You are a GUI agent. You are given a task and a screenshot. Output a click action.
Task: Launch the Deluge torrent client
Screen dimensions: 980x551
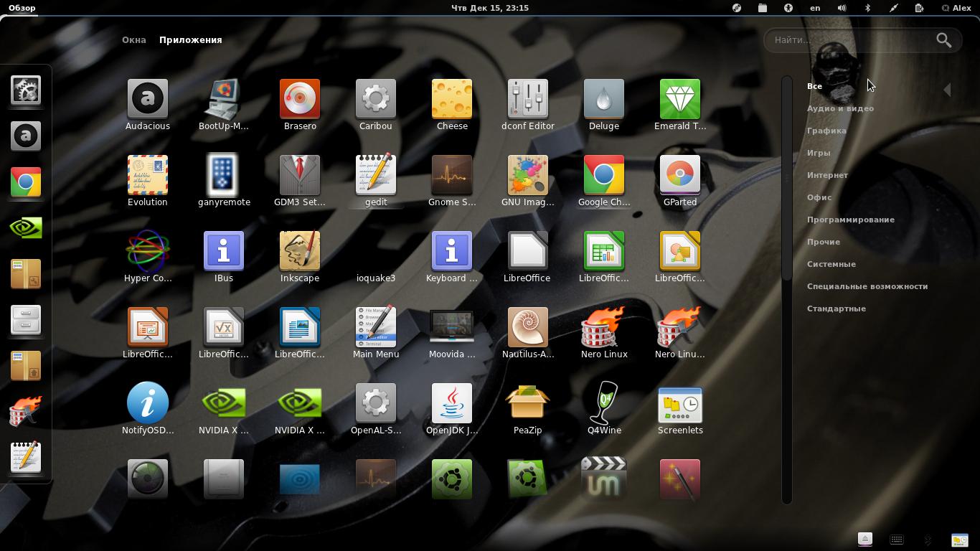(x=604, y=105)
